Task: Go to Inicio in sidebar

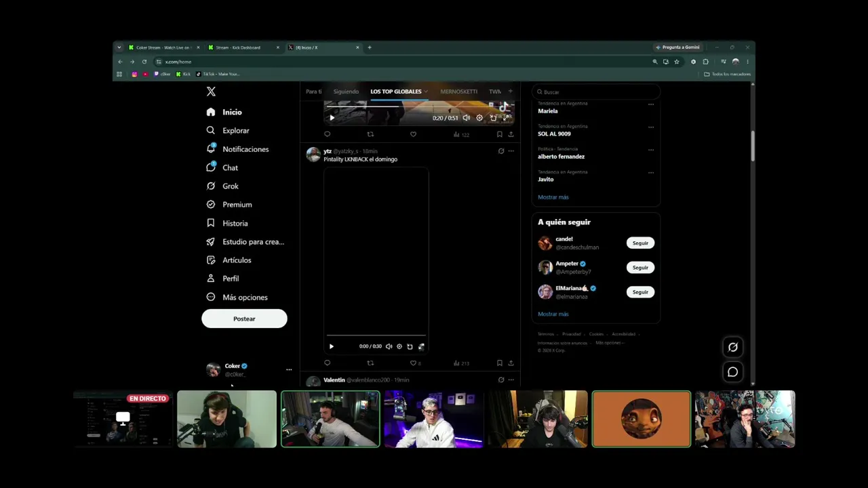Action: [x=224, y=112]
